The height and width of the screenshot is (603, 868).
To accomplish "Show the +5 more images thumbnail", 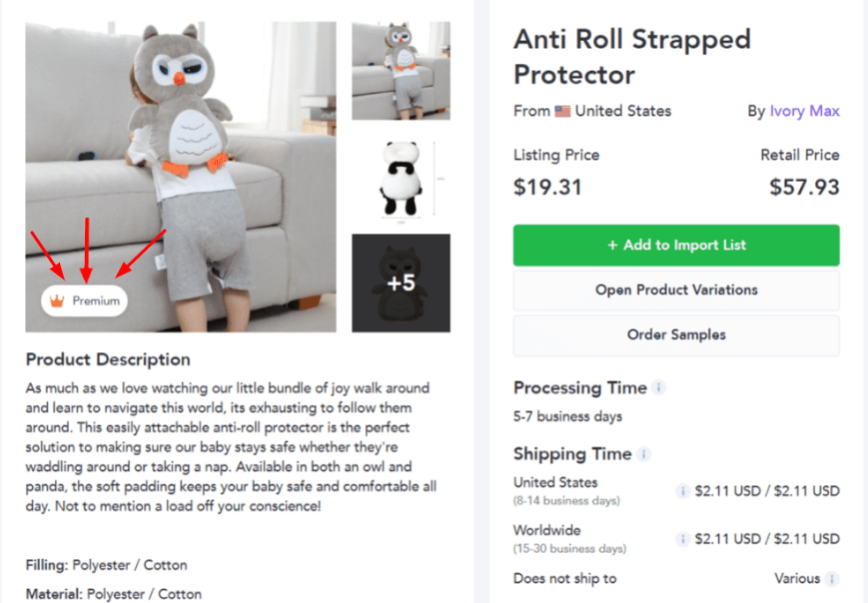I will click(401, 283).
